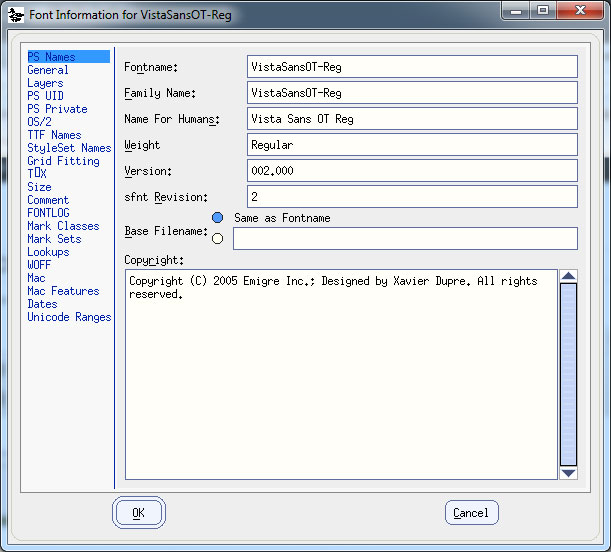611x552 pixels.
Task: Click the Fontname input field
Action: pos(412,67)
